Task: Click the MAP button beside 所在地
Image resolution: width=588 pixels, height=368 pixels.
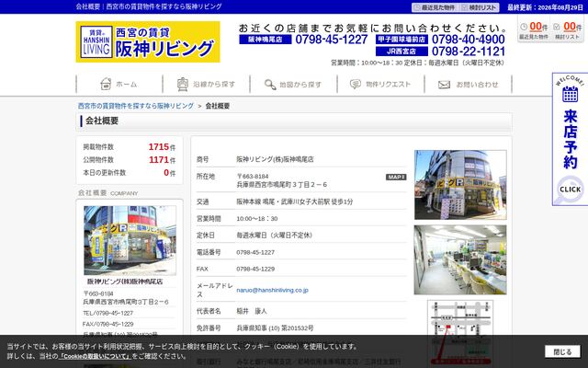Action: point(396,177)
